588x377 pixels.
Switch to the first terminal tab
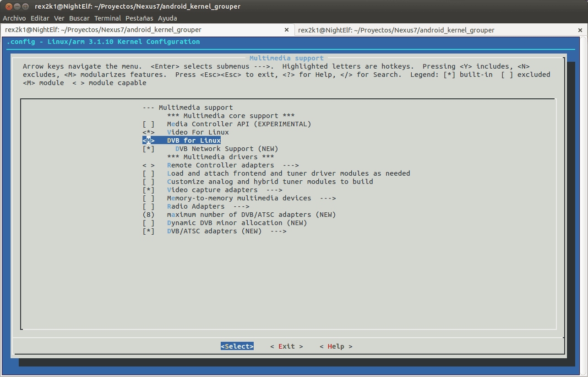click(147, 30)
